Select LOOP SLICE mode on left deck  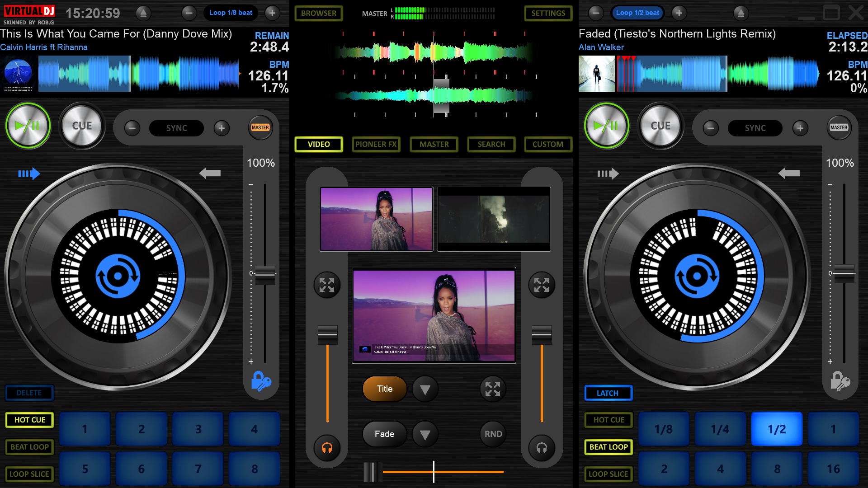29,474
